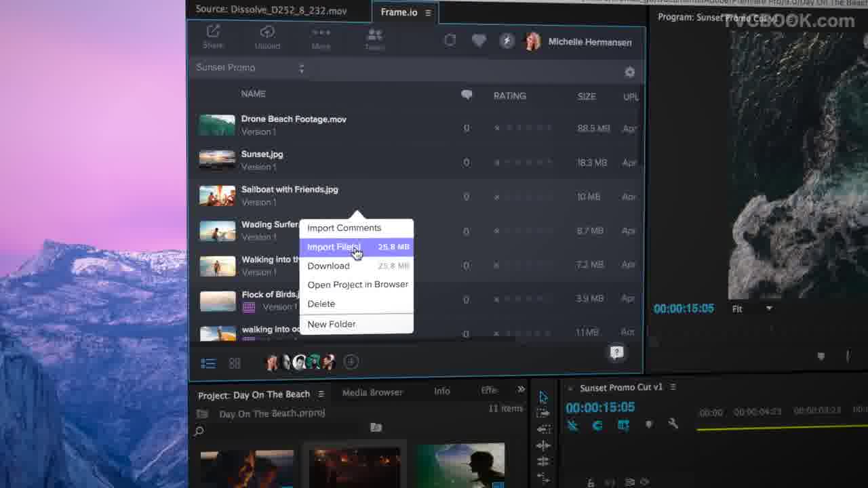
Task: Choose Open Project in Browser
Action: (356, 285)
